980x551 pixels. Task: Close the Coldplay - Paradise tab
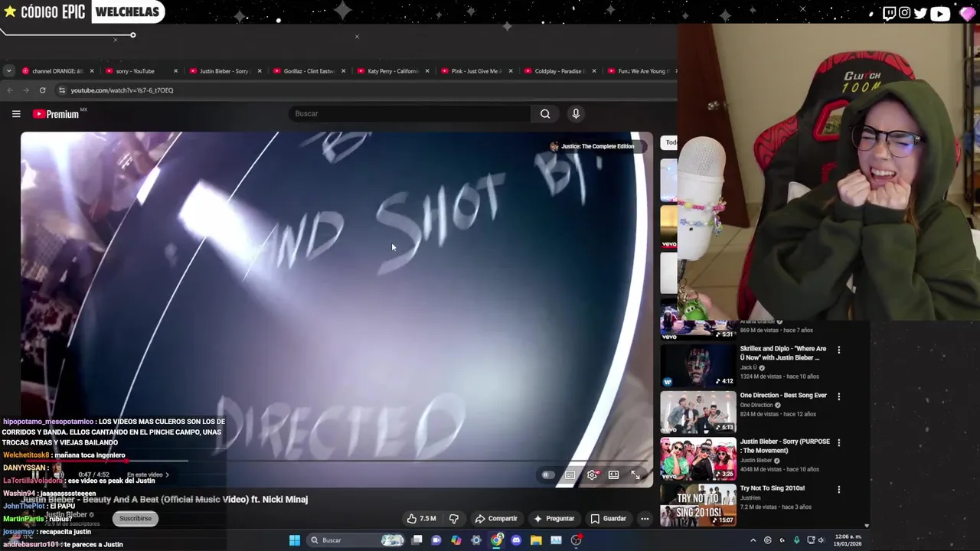click(593, 71)
